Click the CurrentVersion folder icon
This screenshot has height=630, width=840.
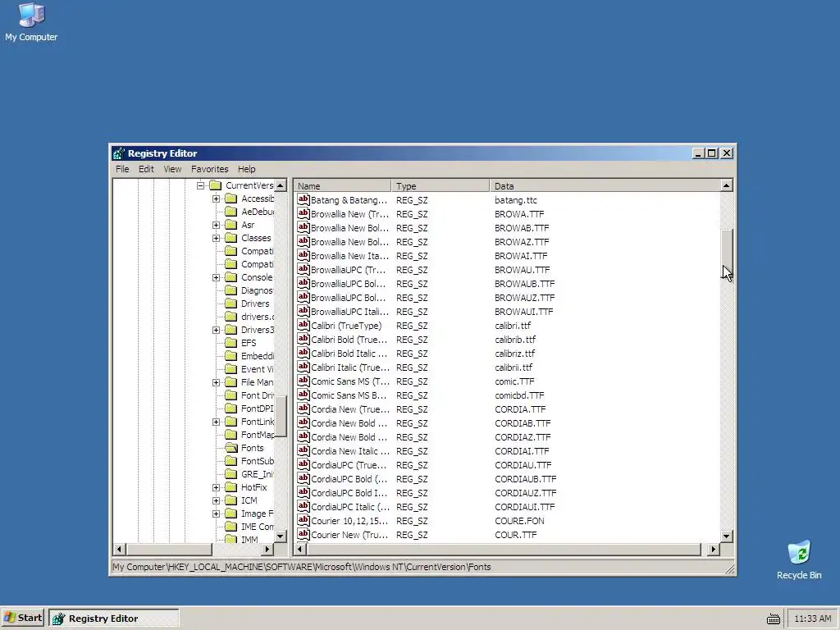click(216, 185)
